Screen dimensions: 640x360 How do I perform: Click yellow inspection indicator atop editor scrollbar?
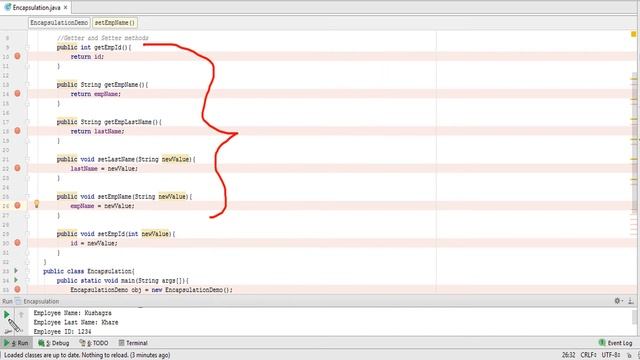coord(633,34)
